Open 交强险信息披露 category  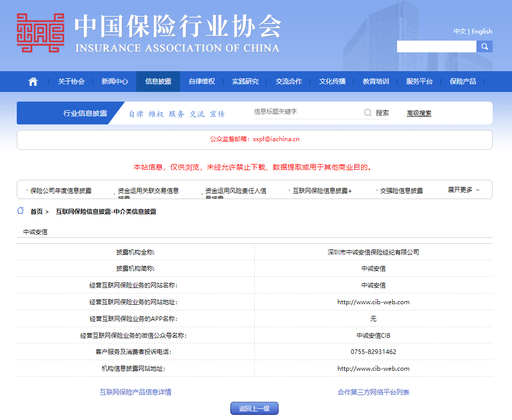(401, 191)
